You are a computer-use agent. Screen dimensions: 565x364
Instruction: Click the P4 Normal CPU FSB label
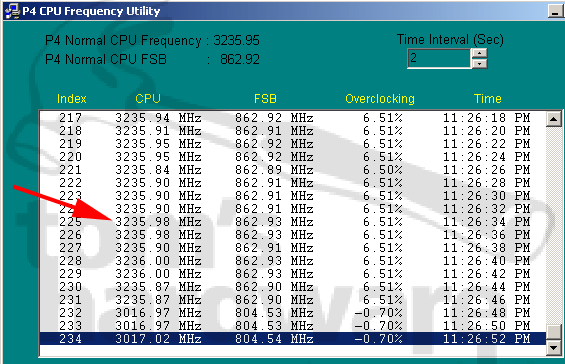click(106, 59)
